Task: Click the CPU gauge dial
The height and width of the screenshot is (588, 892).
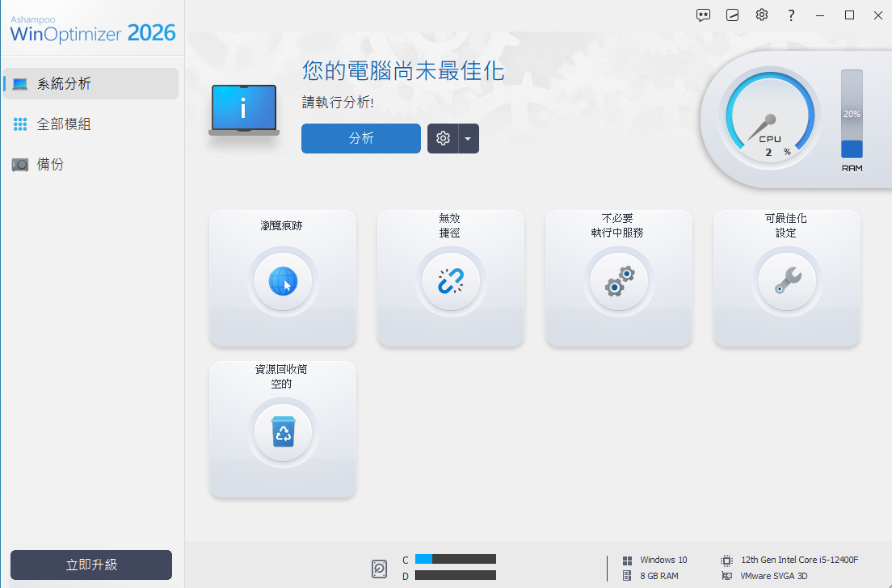Action: tap(769, 118)
